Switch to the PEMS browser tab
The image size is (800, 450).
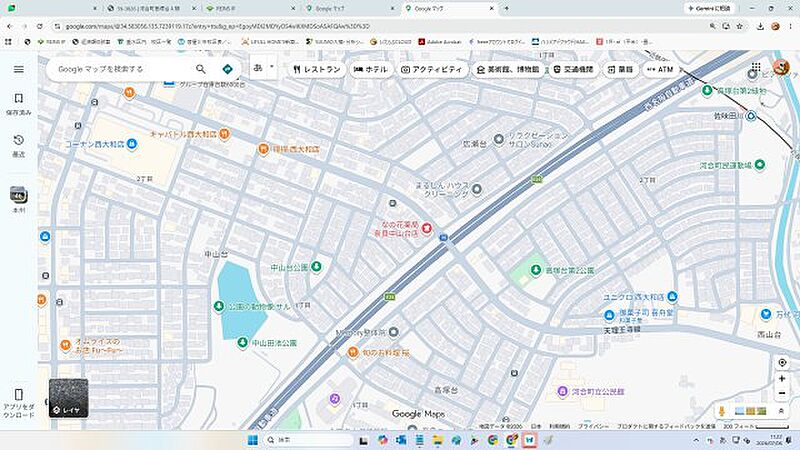251,9
